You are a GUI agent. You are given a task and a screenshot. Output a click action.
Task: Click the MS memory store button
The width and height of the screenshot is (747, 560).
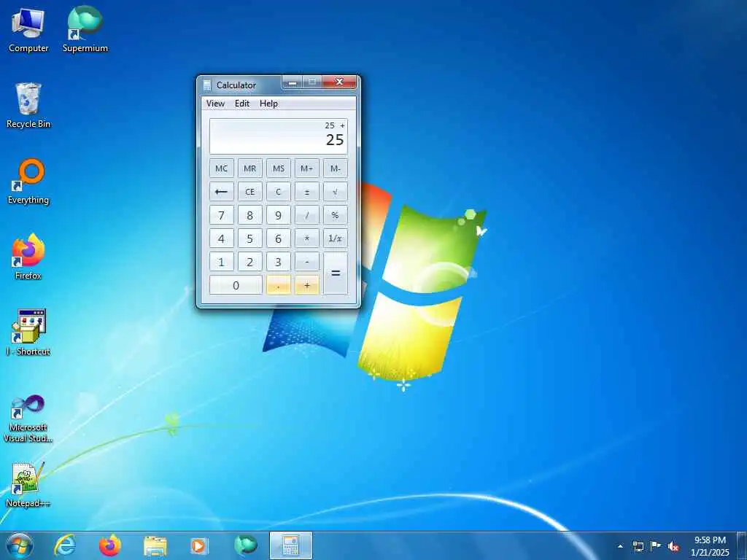pyautogui.click(x=279, y=168)
